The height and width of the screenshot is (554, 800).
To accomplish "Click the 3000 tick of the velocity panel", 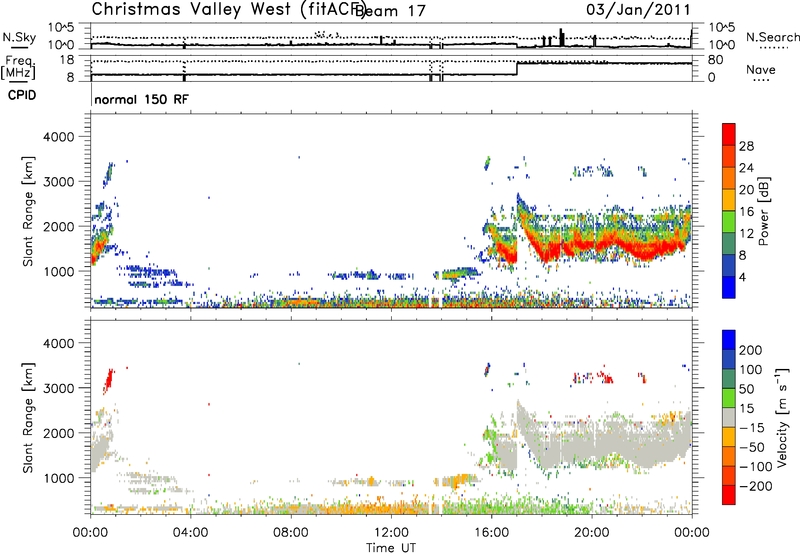I will [58, 388].
